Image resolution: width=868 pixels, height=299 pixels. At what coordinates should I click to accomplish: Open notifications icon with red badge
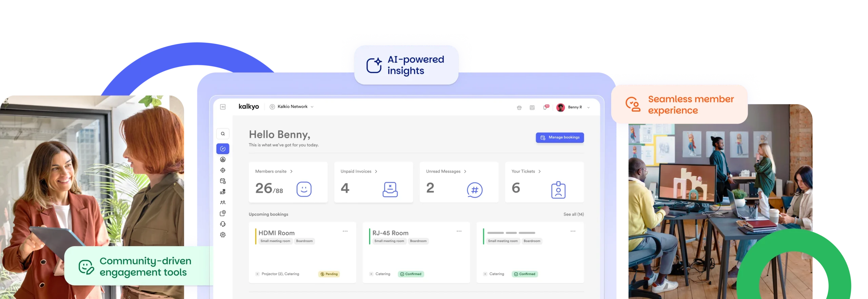pyautogui.click(x=546, y=107)
